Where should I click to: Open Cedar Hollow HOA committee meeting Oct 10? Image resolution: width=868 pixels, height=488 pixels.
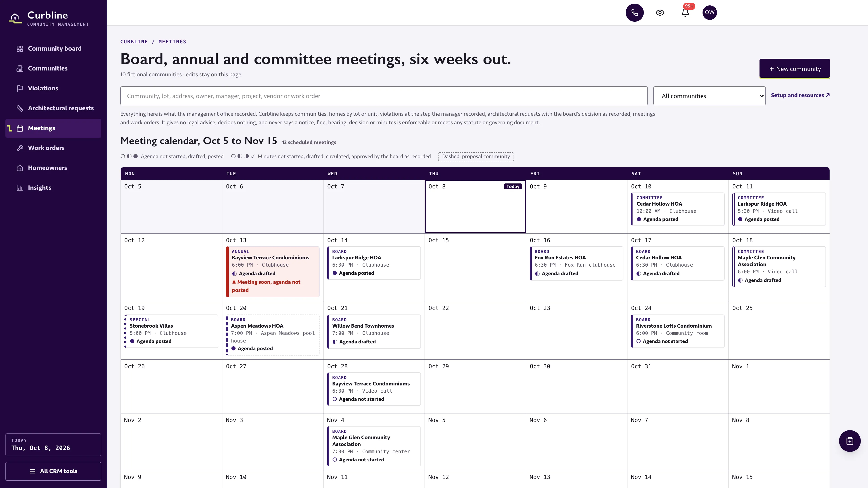point(678,209)
